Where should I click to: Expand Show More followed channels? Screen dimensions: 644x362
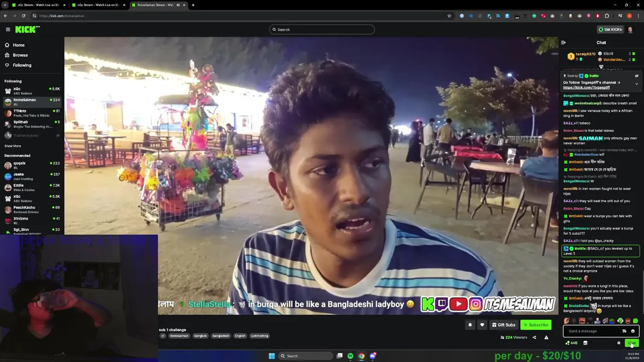pyautogui.click(x=13, y=146)
